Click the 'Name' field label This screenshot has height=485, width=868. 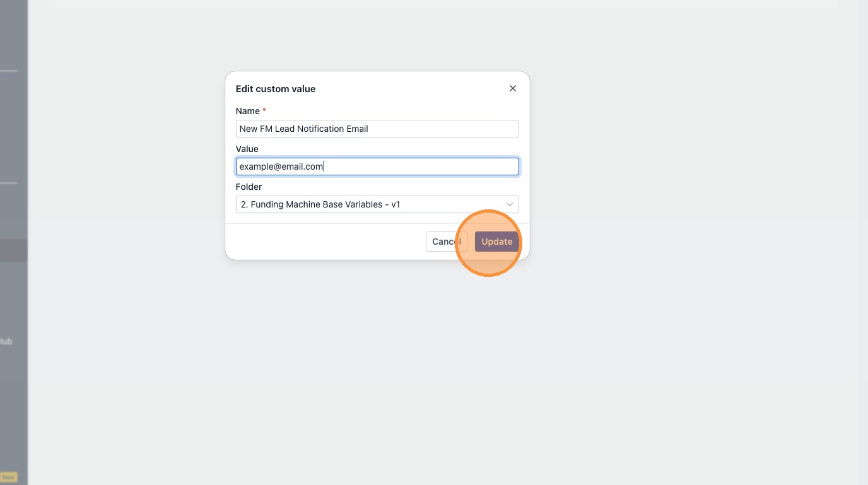[248, 111]
